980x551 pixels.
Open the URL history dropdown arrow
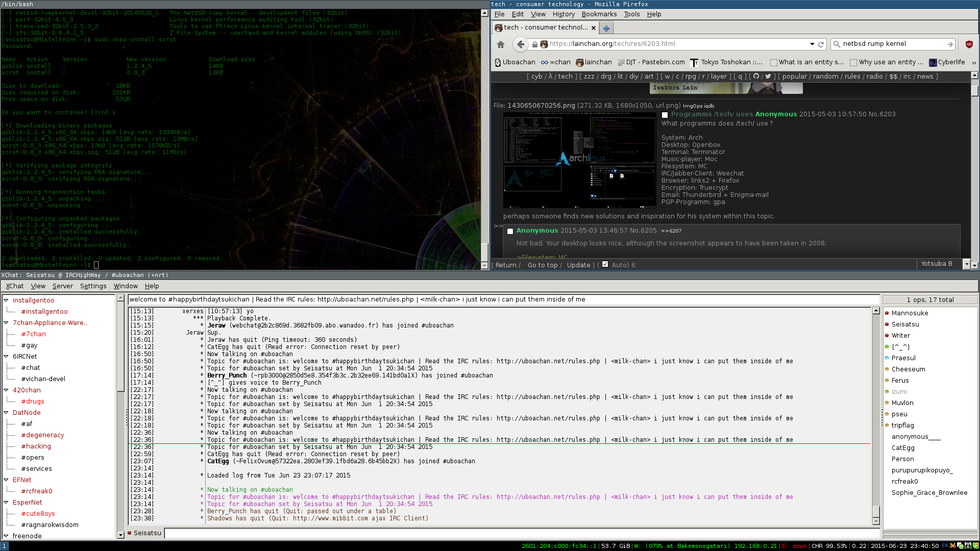(812, 44)
